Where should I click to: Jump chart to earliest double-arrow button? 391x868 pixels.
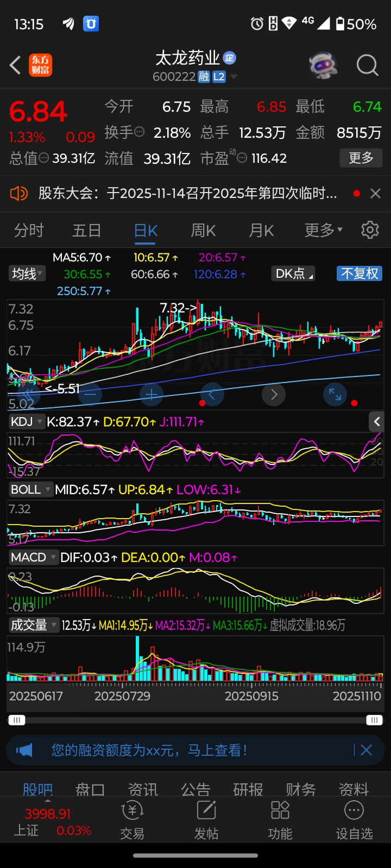click(x=29, y=394)
